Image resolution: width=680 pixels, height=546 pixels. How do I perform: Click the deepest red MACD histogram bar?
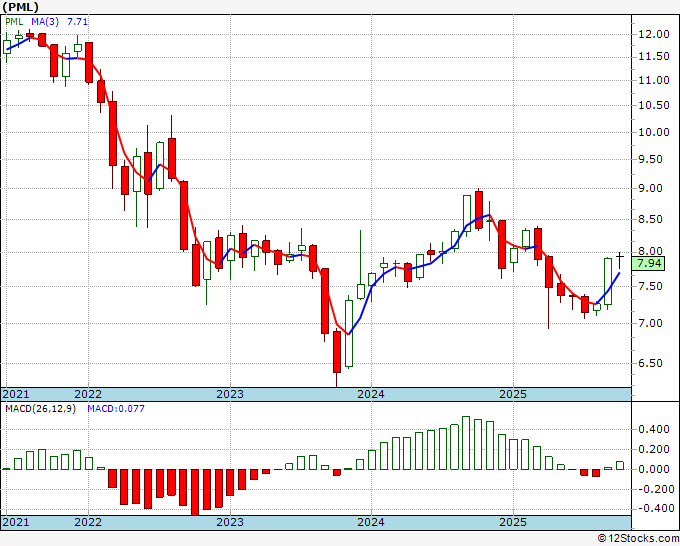coord(195,492)
